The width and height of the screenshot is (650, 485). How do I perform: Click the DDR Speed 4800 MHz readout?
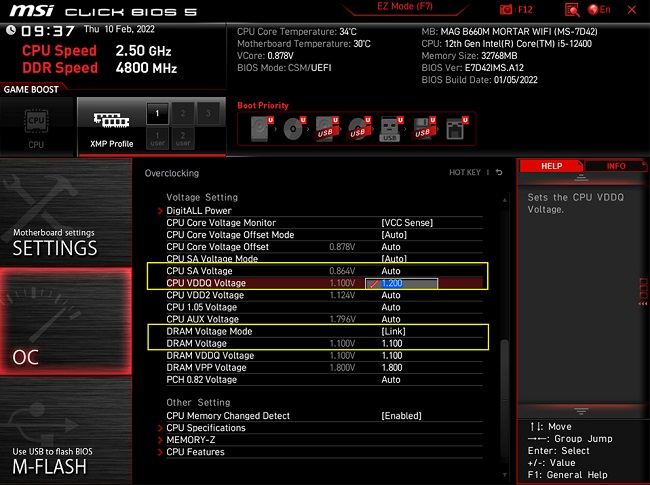99,68
